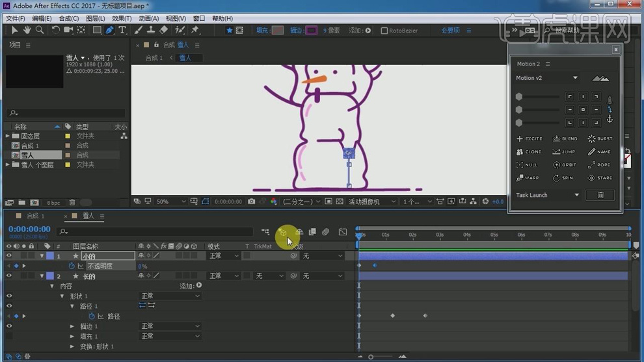Select the Pen tool in toolbar
The width and height of the screenshot is (644, 362).
pos(109,31)
